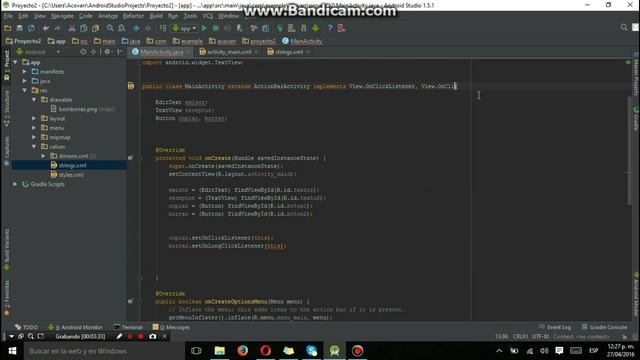
Task: Click the Find magnifier icon
Action: [x=110, y=28]
